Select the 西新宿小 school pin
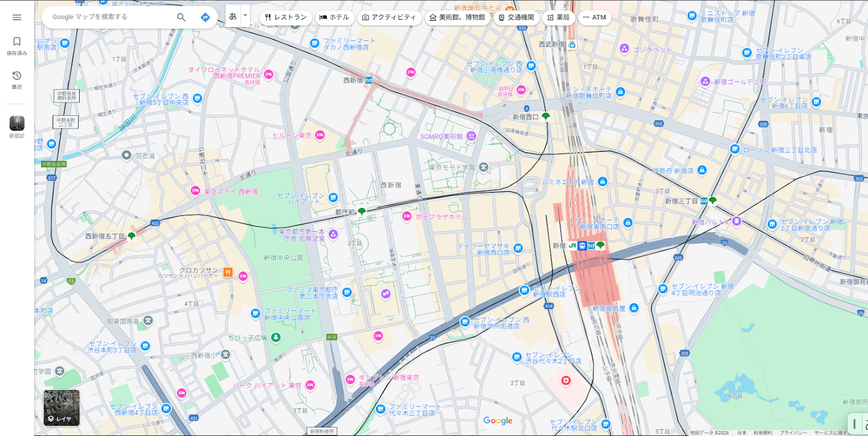This screenshot has width=868, height=436. pyautogui.click(x=226, y=355)
